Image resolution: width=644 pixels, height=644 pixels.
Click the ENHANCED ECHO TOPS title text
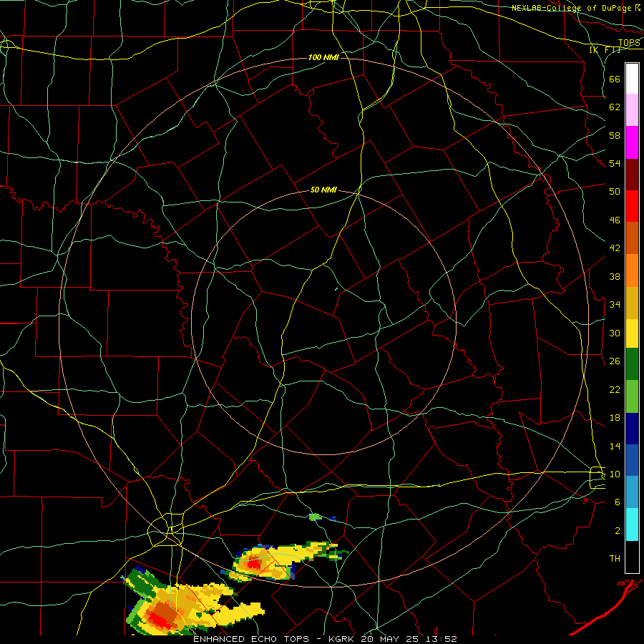click(x=251, y=639)
